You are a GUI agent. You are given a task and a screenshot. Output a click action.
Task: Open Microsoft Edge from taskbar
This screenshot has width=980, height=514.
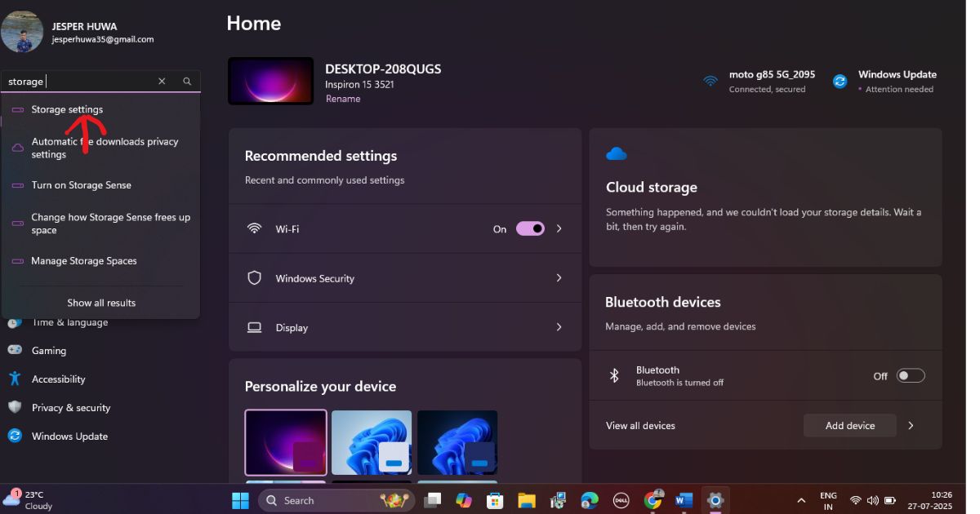[x=590, y=500]
